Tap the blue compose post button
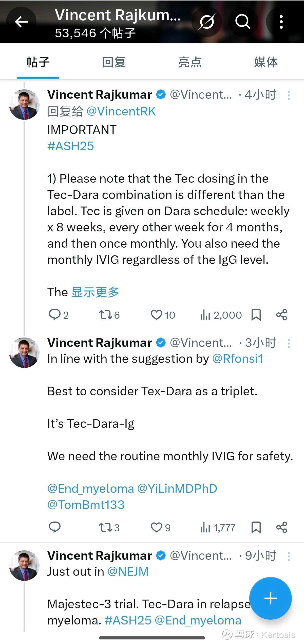This screenshot has width=304, height=644. (x=270, y=598)
